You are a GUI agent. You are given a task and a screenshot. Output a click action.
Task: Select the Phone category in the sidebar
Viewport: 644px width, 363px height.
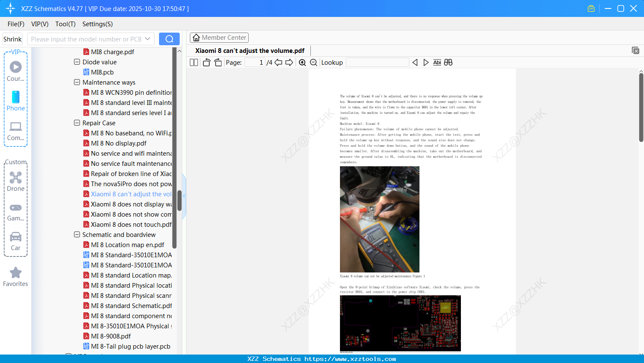pos(16,101)
